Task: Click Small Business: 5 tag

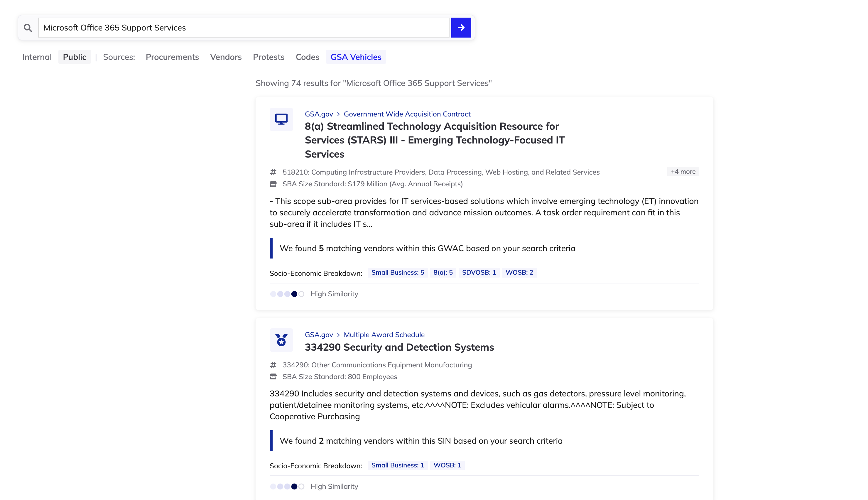Action: coord(398,272)
